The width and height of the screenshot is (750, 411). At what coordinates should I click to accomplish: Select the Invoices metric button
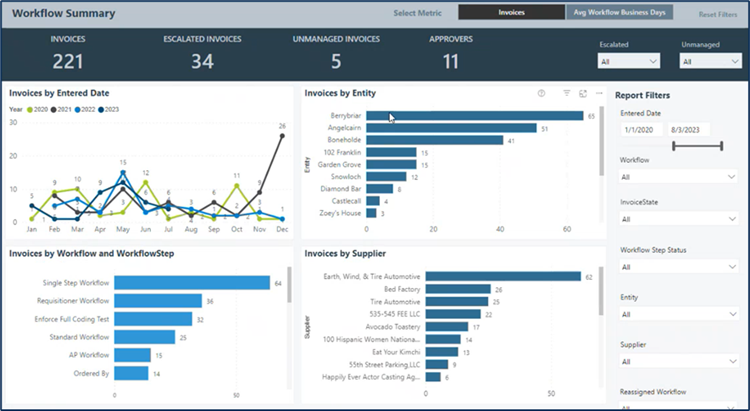[x=511, y=12]
